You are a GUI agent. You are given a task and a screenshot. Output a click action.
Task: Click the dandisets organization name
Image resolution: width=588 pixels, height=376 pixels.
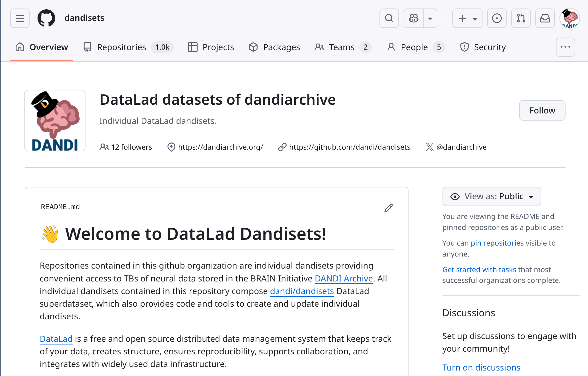(x=84, y=18)
